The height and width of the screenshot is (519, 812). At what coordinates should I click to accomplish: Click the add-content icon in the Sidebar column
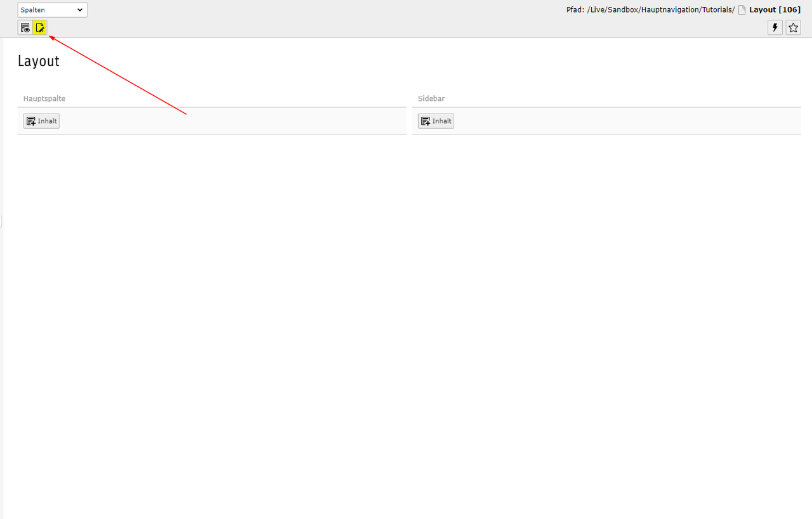coord(426,121)
